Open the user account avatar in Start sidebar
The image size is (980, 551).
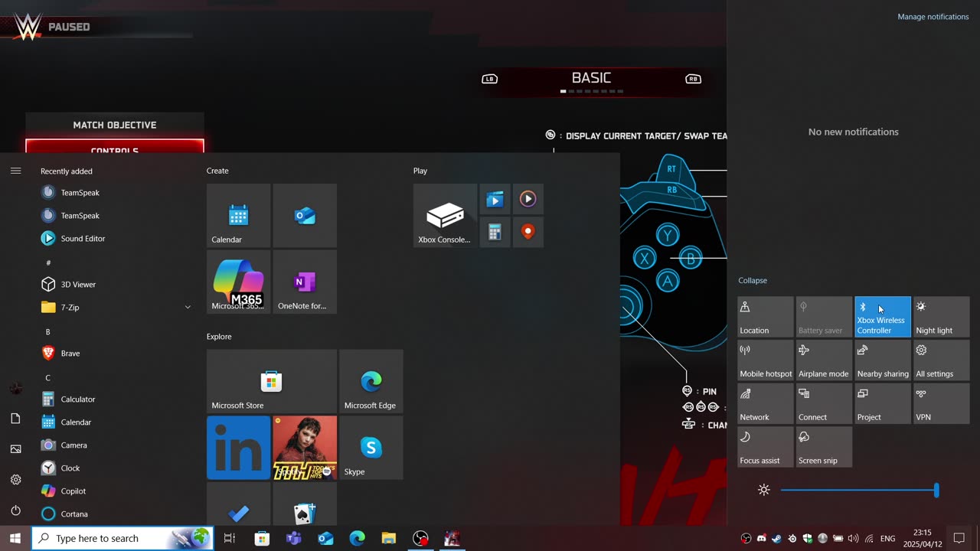15,388
